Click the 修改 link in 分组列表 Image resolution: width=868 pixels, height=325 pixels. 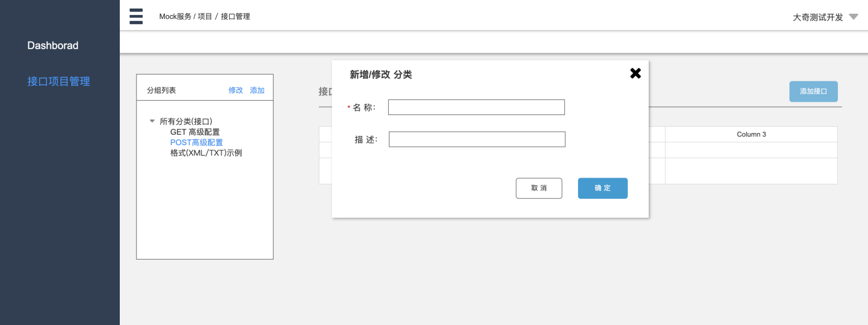coord(236,90)
